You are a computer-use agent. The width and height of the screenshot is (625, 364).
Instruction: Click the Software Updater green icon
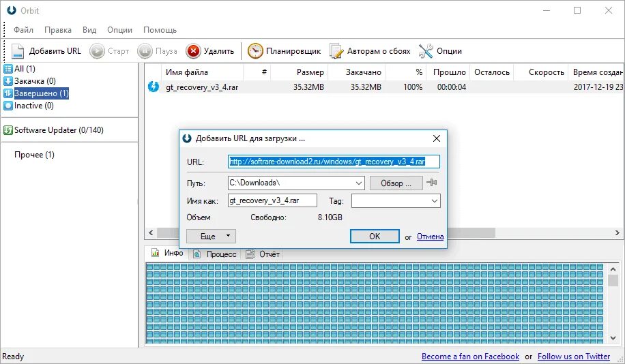8,130
